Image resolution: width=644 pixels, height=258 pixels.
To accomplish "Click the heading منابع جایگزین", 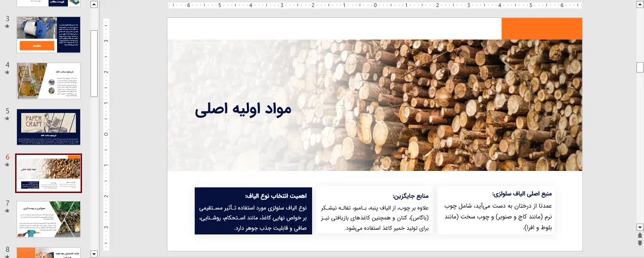I will [x=410, y=196].
